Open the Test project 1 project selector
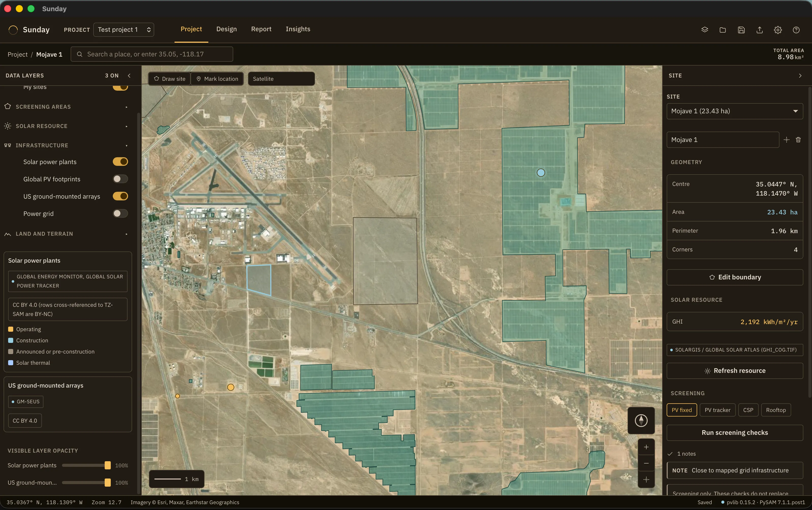The height and width of the screenshot is (510, 812). click(x=124, y=30)
